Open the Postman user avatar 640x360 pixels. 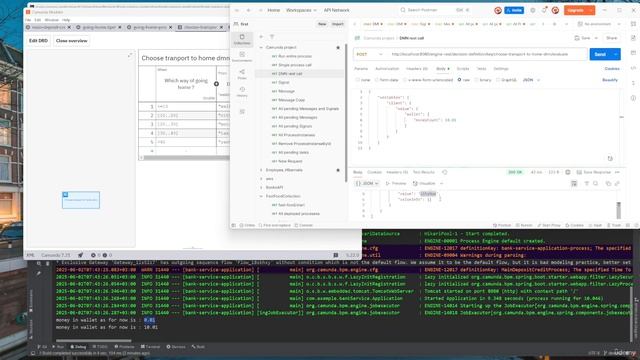555,10
